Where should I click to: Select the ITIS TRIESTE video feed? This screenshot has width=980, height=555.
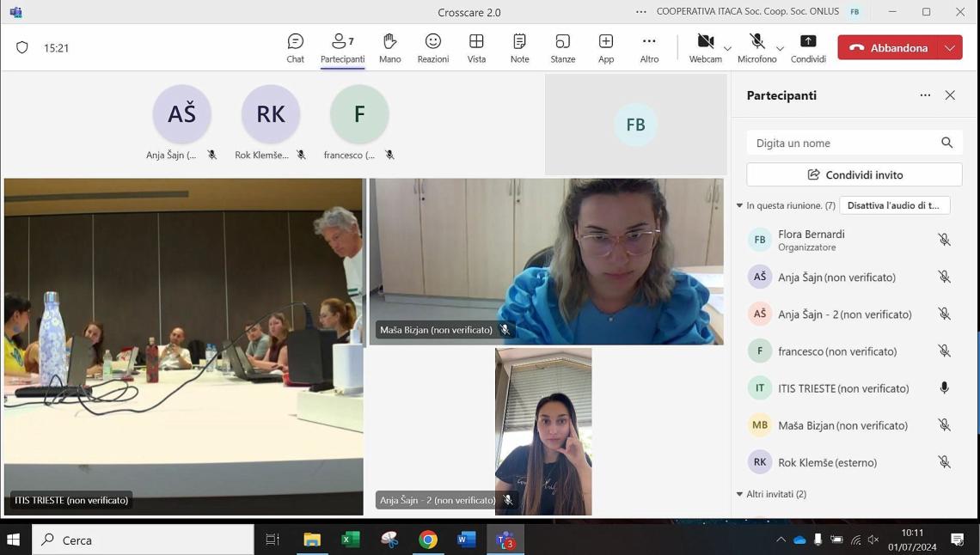pyautogui.click(x=184, y=346)
